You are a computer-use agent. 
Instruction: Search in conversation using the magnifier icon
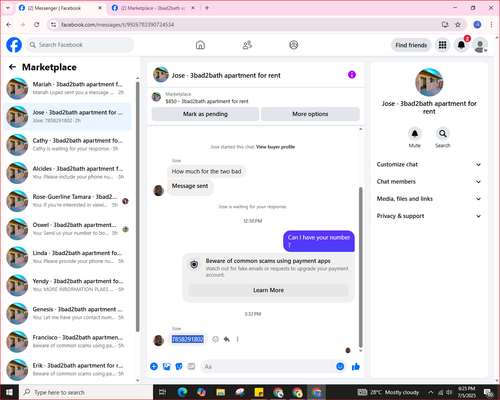point(443,134)
